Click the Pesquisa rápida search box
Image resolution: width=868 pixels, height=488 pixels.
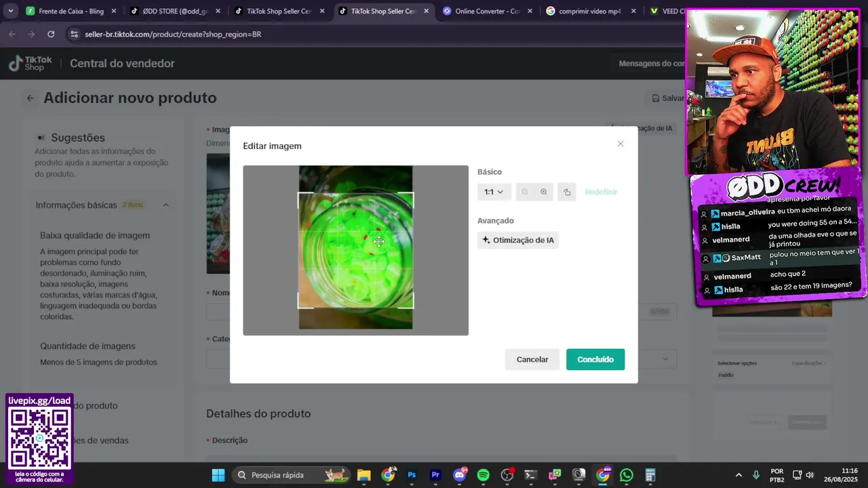coord(292,475)
